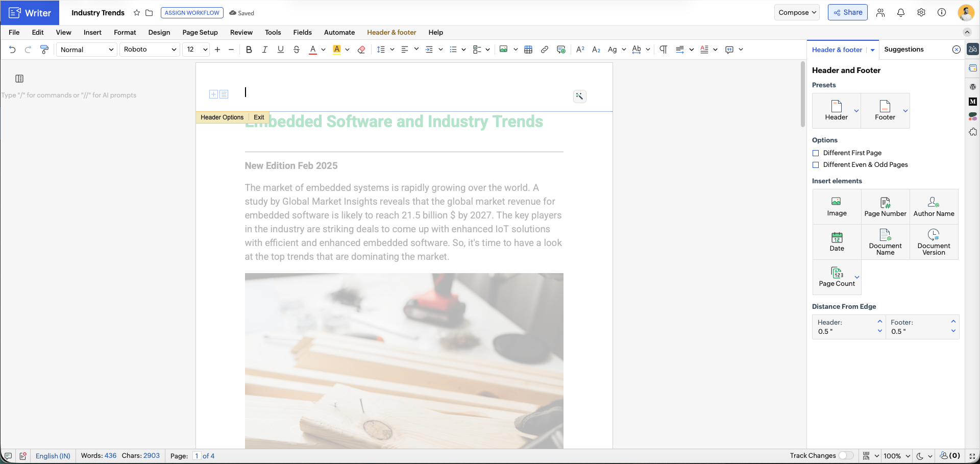
Task: Insert Author Name element
Action: (934, 207)
